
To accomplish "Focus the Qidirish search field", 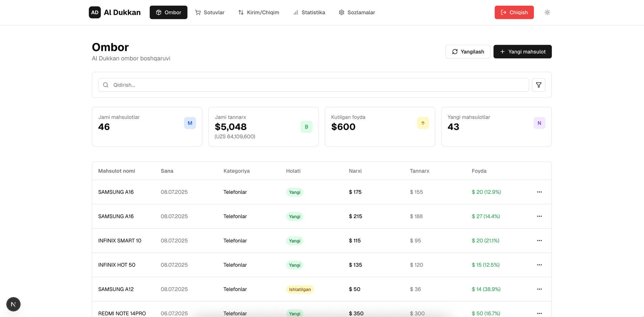I will tap(314, 85).
